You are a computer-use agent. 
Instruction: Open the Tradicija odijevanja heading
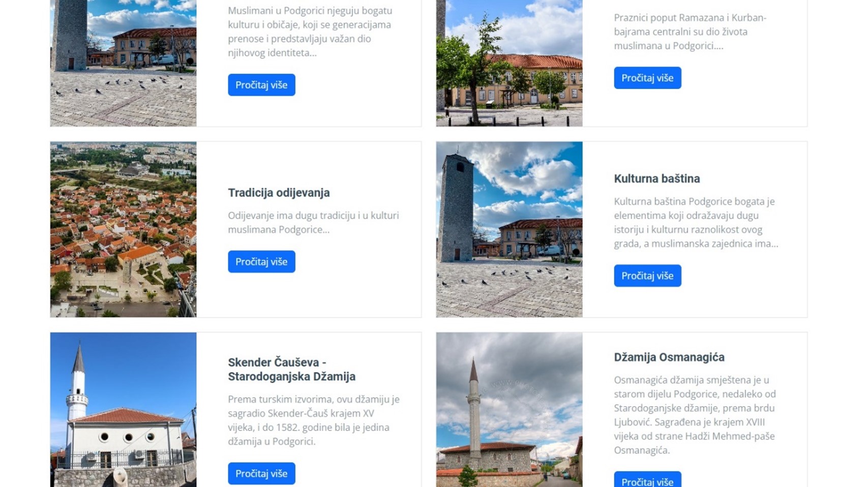coord(279,193)
